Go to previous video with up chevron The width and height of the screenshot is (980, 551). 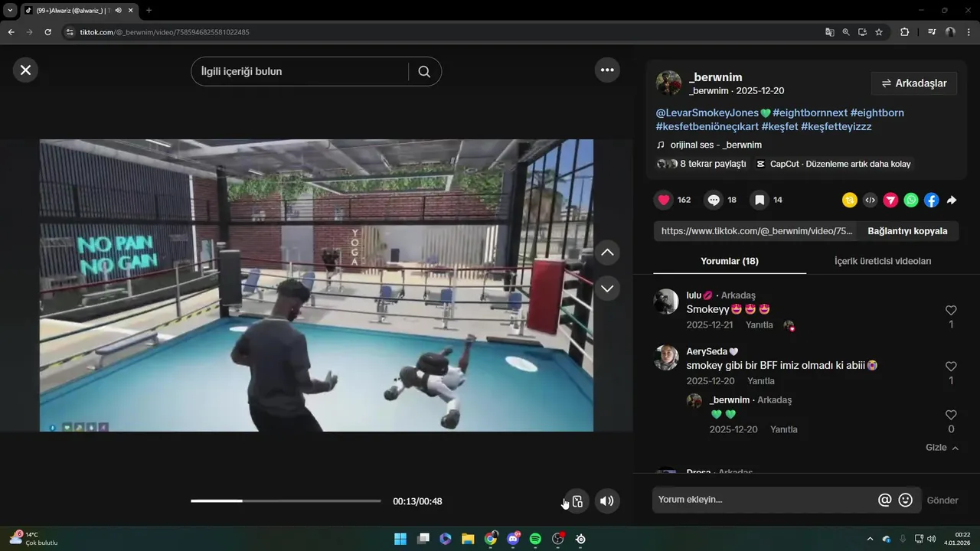(x=607, y=253)
